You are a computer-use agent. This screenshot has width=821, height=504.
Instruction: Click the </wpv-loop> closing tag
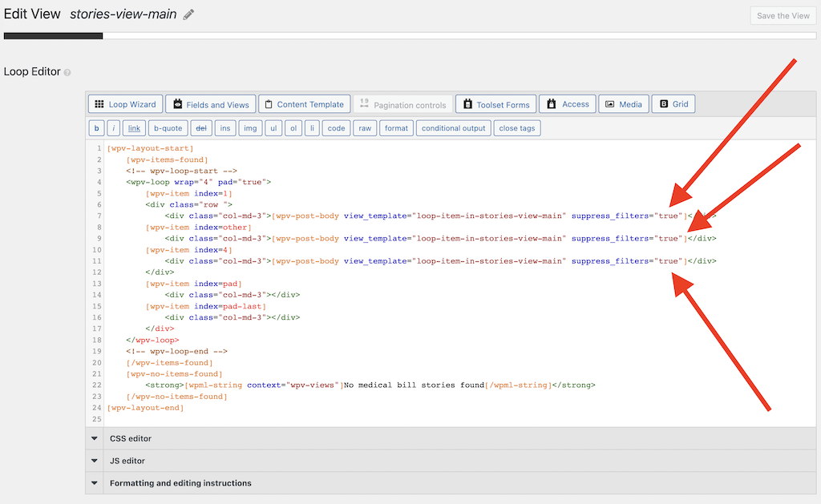point(152,341)
